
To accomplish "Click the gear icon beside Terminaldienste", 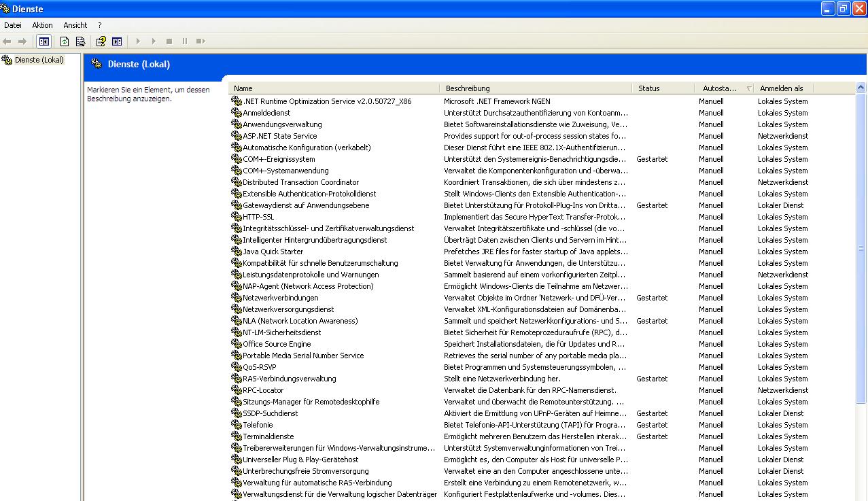I will coord(237,436).
